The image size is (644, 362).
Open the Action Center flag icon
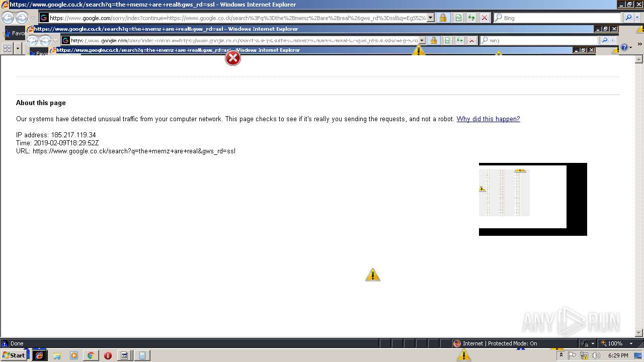point(572,355)
